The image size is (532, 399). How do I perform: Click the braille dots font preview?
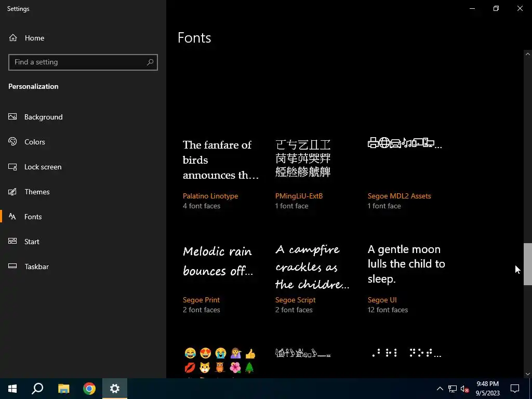[406, 353]
